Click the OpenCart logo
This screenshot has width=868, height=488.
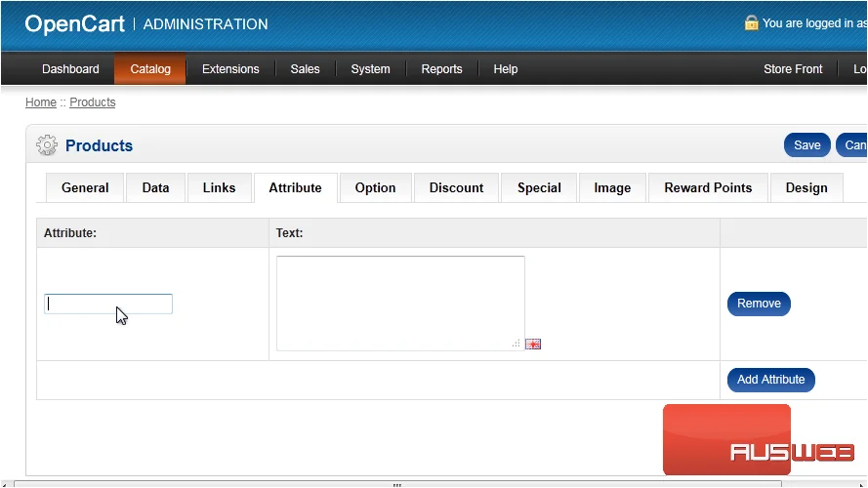point(75,23)
